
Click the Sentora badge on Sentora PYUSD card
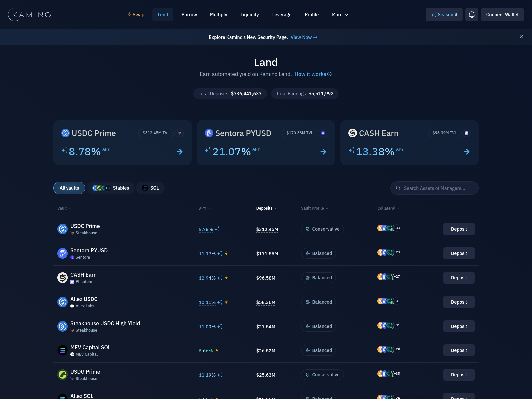(x=323, y=133)
